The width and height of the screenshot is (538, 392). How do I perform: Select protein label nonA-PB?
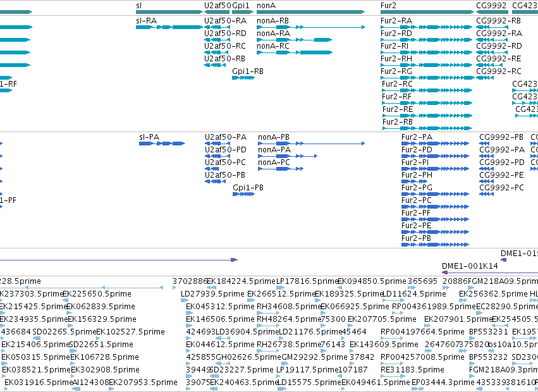274,137
